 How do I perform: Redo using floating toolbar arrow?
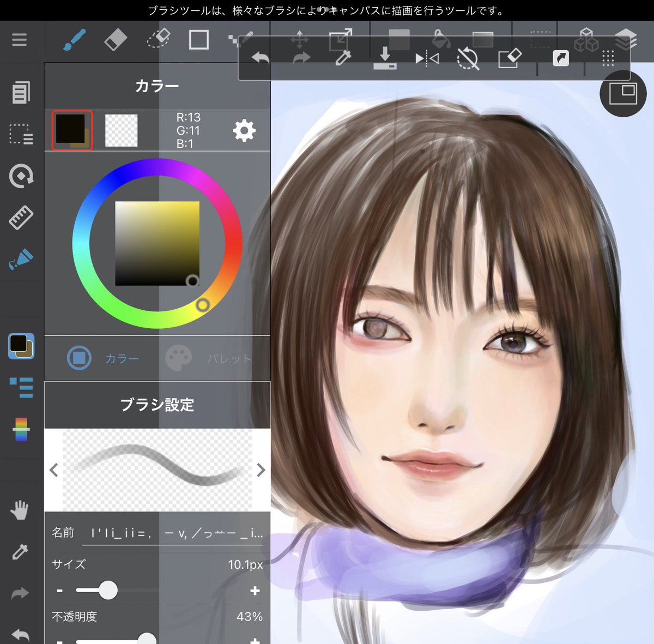301,58
